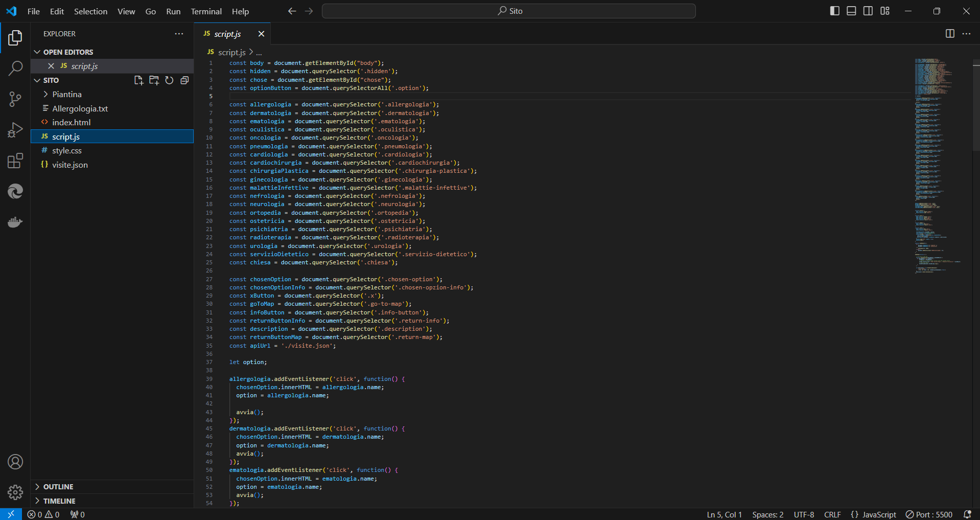Open the Selection menu
The image size is (980, 520).
90,11
